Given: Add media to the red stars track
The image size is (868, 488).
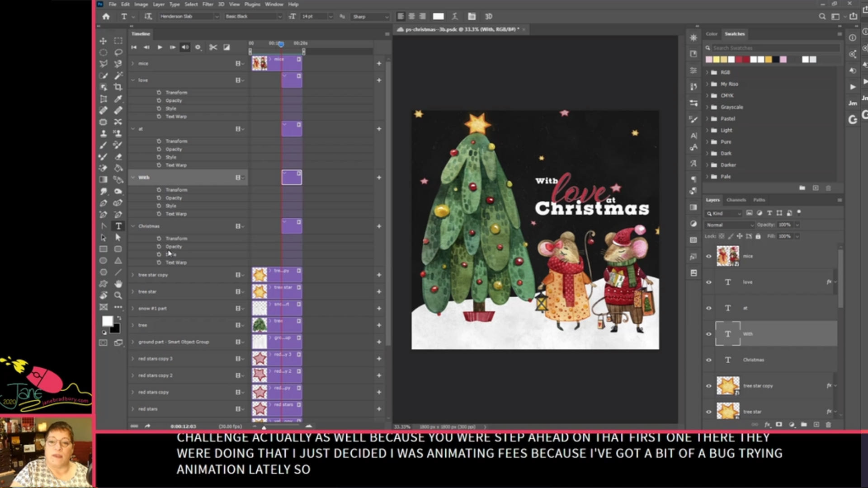Looking at the screenshot, I should tap(379, 409).
